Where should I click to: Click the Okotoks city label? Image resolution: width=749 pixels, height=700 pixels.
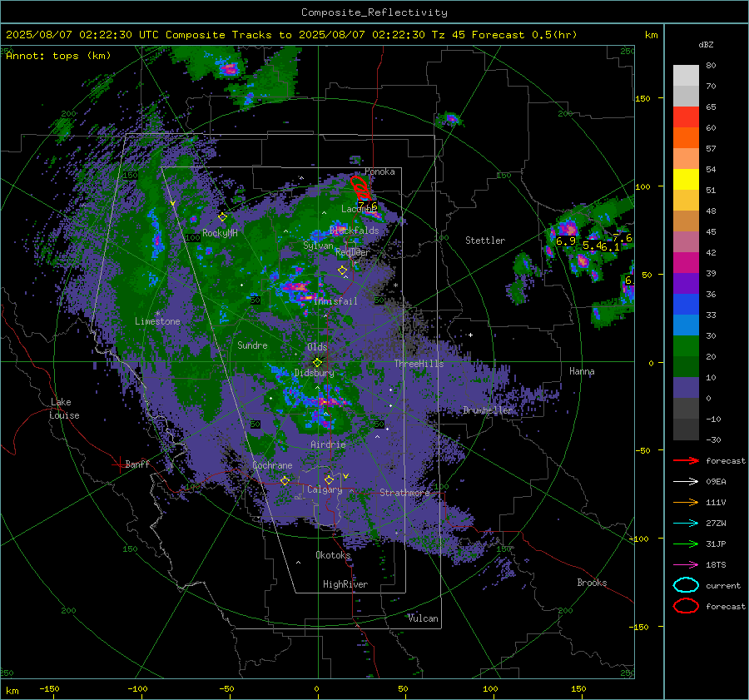coord(333,555)
